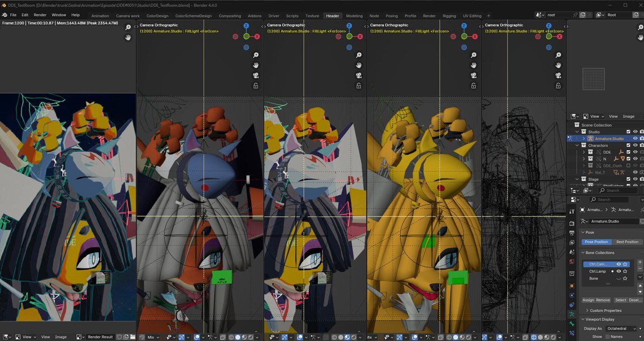644x341 pixels.
Task: Click the Assign button
Action: point(588,300)
